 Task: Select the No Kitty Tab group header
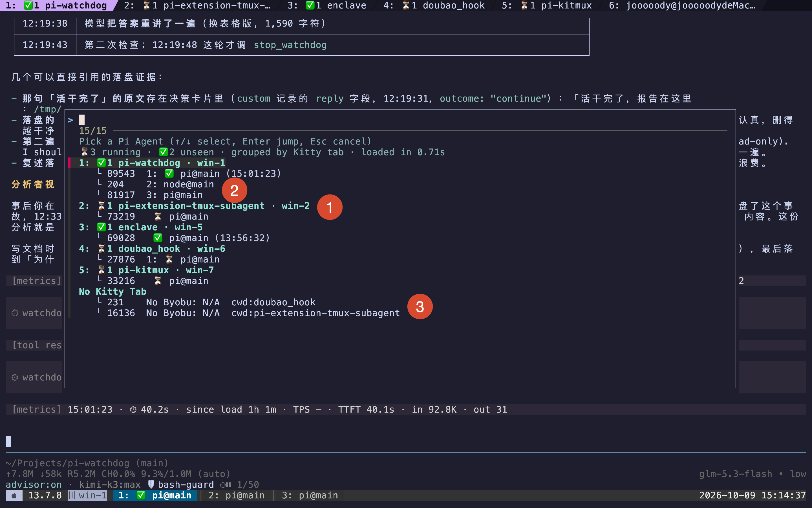click(112, 292)
